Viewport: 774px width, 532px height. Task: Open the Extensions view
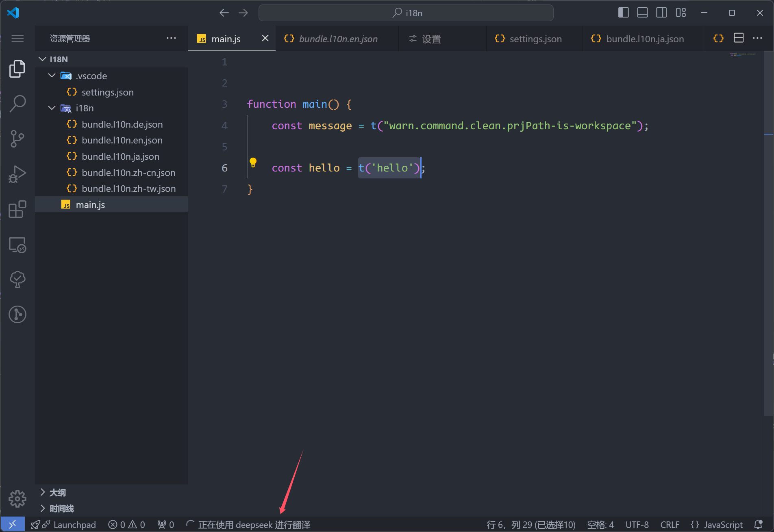17,209
